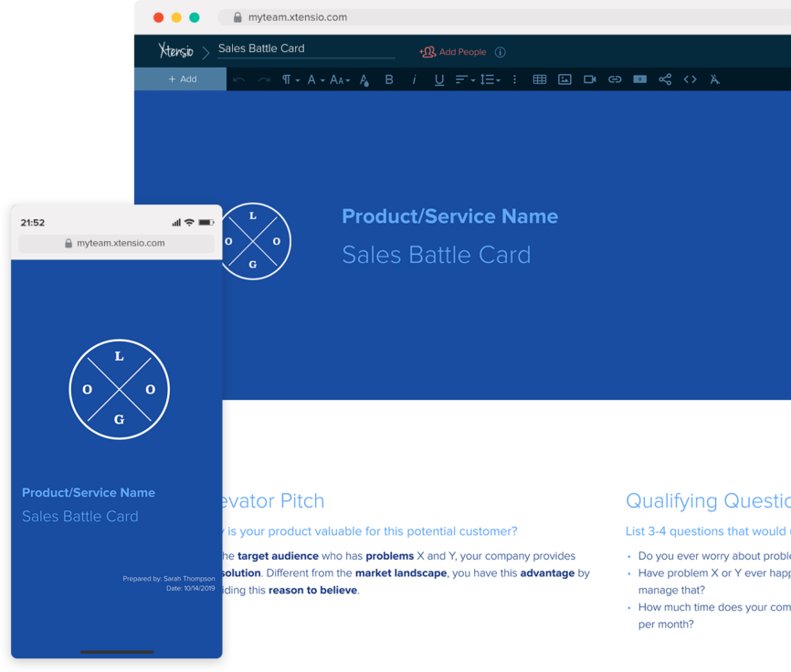Open the text color picker
This screenshot has height=672, width=791.
click(364, 79)
